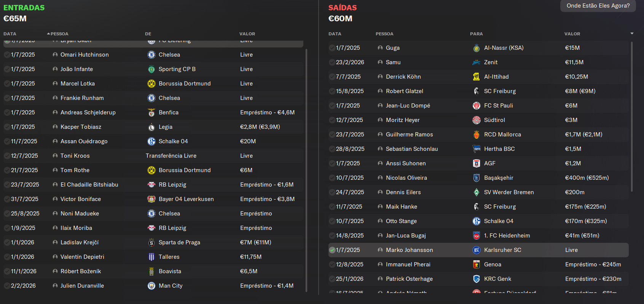Click the AGF club crest
Screen dimensions: 644x304
477,163
